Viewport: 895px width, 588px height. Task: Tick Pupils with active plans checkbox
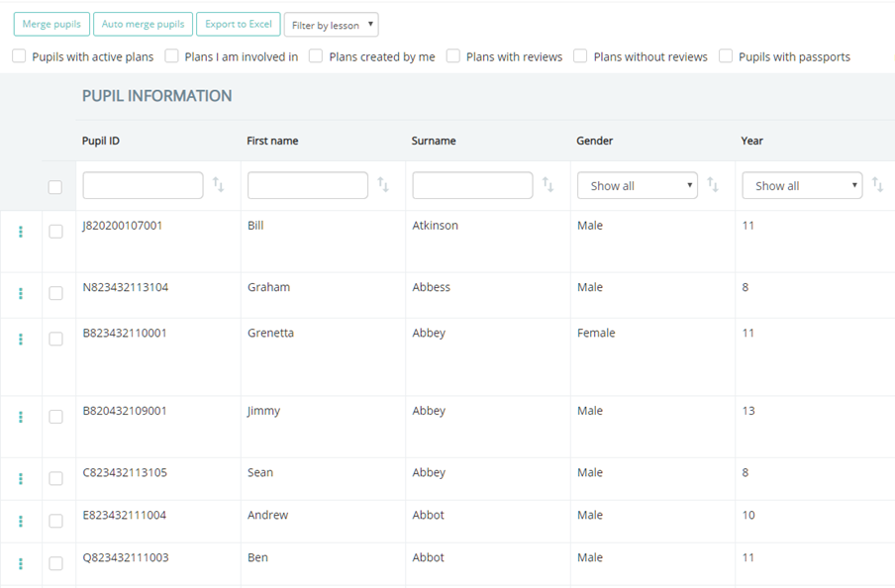[x=19, y=56]
